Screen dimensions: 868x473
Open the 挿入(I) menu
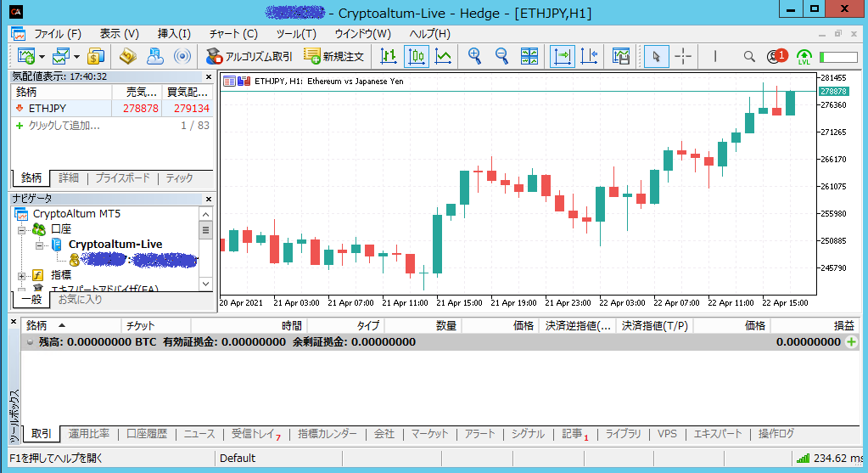click(x=174, y=34)
